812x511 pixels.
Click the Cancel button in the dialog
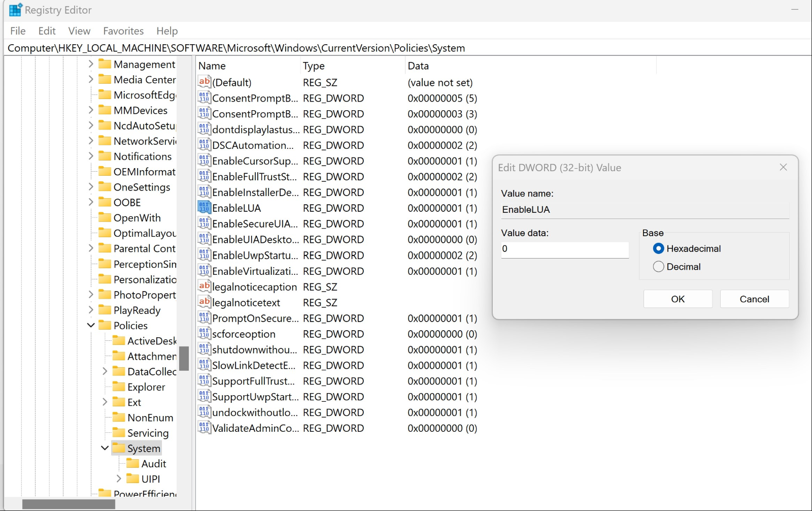click(x=754, y=299)
